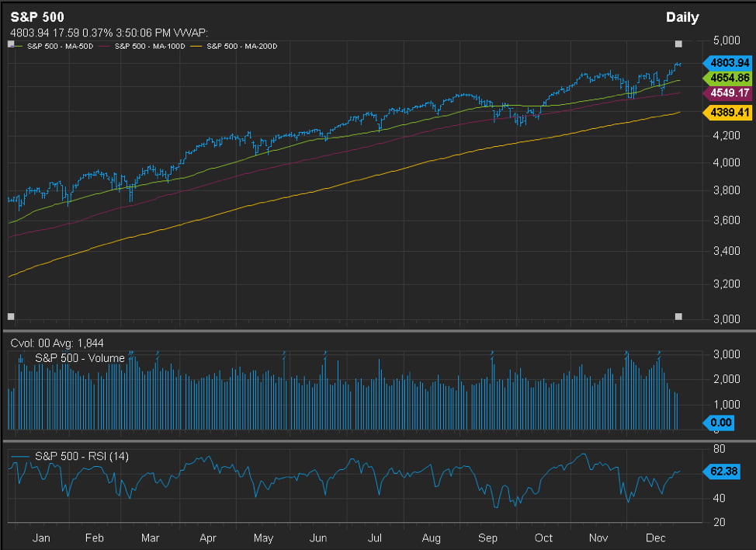
Task: Click the yellow 4389.41 moving average tag
Action: (x=727, y=113)
